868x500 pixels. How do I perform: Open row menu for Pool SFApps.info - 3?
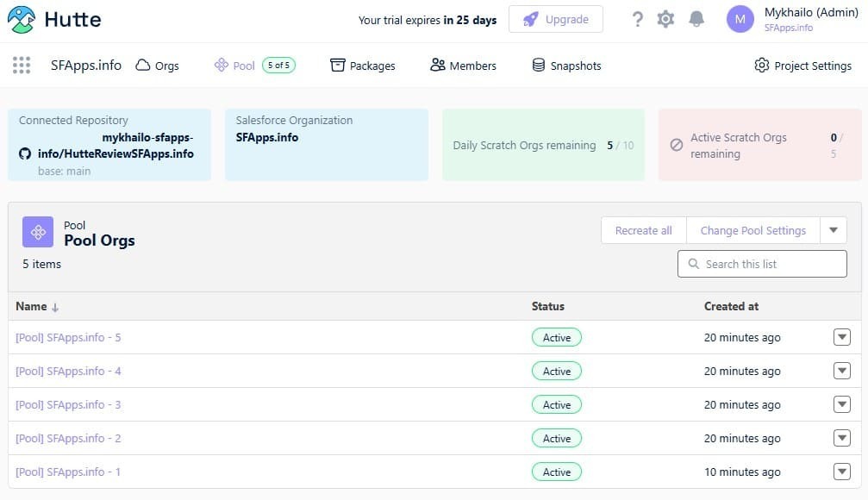pyautogui.click(x=842, y=405)
